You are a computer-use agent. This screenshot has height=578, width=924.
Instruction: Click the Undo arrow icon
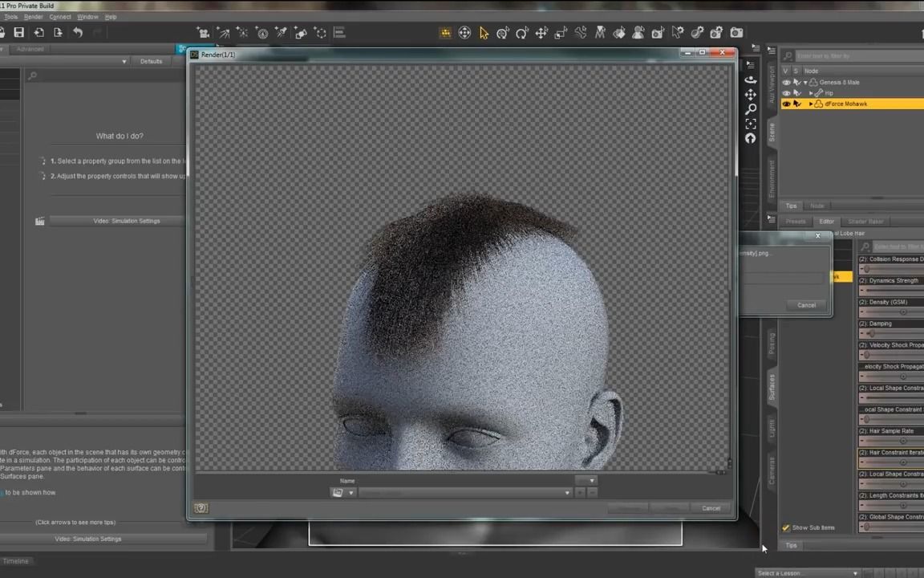[x=77, y=32]
